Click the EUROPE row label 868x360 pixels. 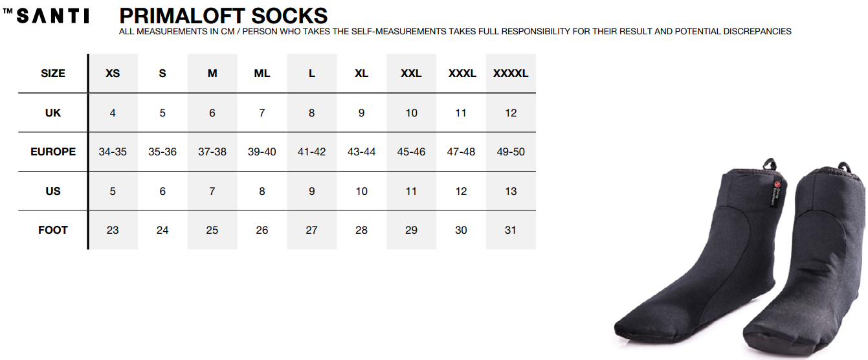tap(53, 152)
